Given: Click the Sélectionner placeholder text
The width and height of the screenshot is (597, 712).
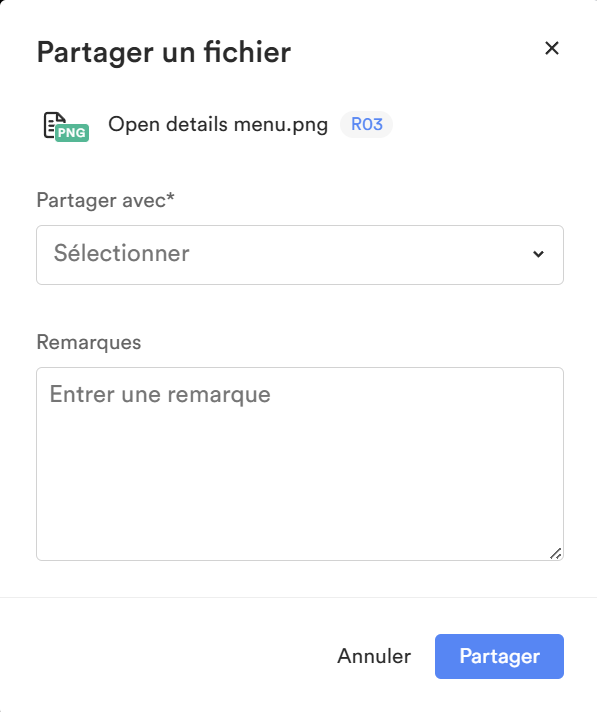Looking at the screenshot, I should [121, 253].
